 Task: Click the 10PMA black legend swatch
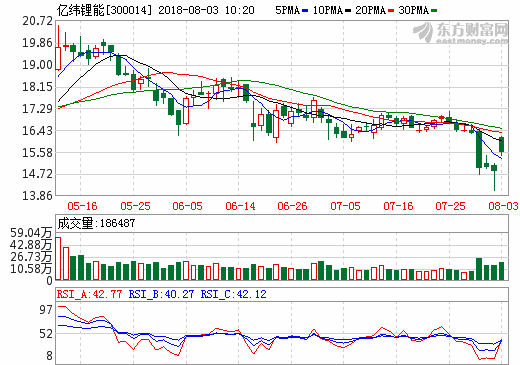point(348,11)
